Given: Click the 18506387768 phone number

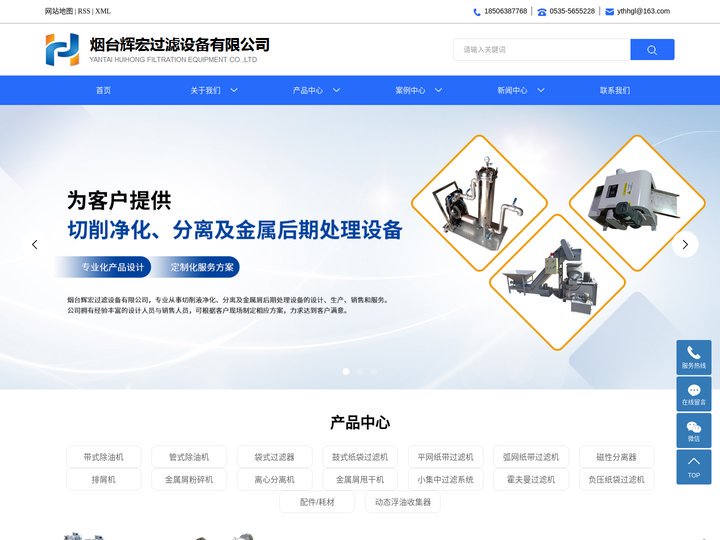Looking at the screenshot, I should (x=506, y=11).
